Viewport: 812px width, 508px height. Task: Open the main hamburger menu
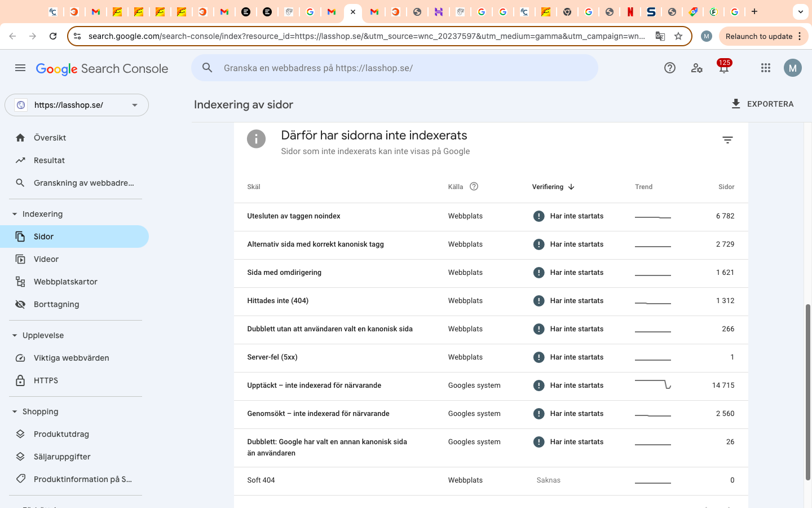point(20,68)
